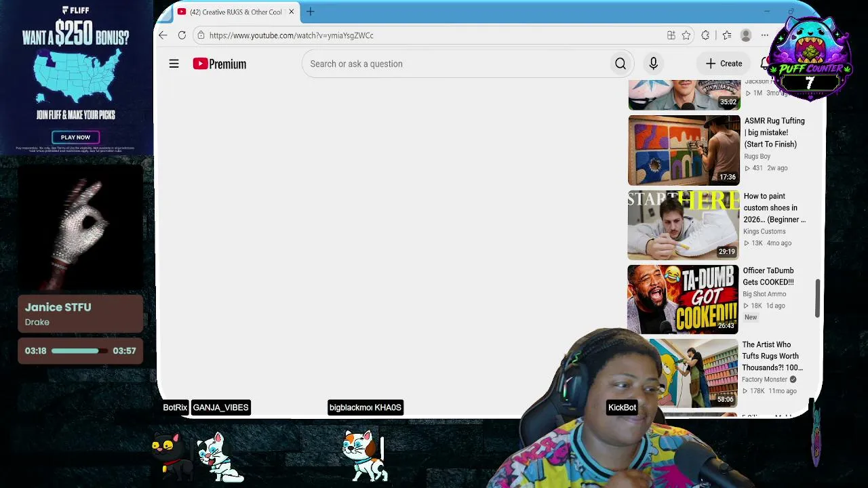868x488 pixels.
Task: Seek the Janice STFU song progress bar
Action: (79, 350)
